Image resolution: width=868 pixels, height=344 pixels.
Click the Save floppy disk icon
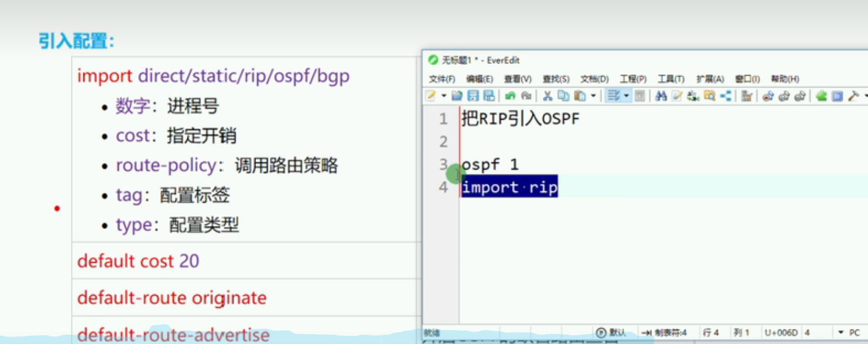point(473,96)
